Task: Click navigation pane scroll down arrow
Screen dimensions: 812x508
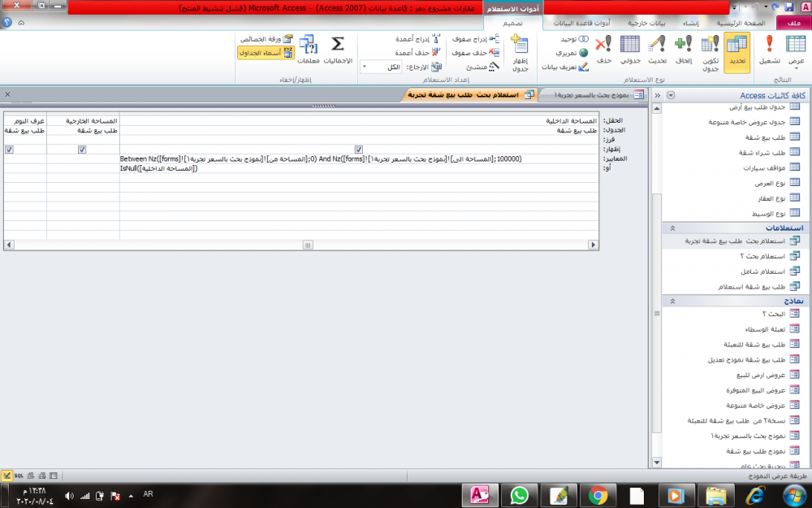Action: pos(657,462)
